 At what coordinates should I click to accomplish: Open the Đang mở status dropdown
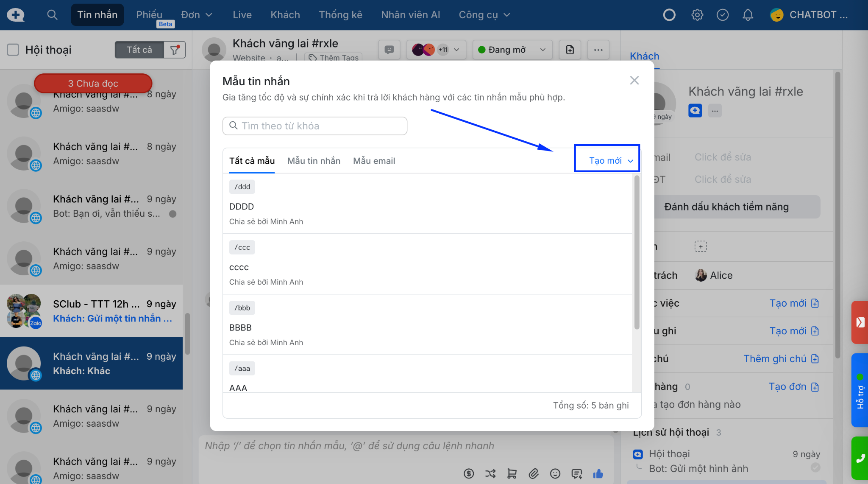tap(512, 50)
